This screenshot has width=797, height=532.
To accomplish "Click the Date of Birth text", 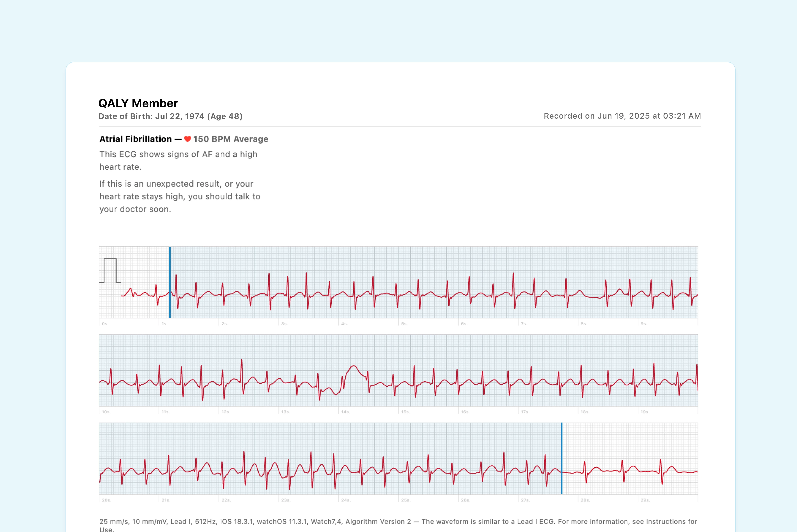I will pos(170,116).
